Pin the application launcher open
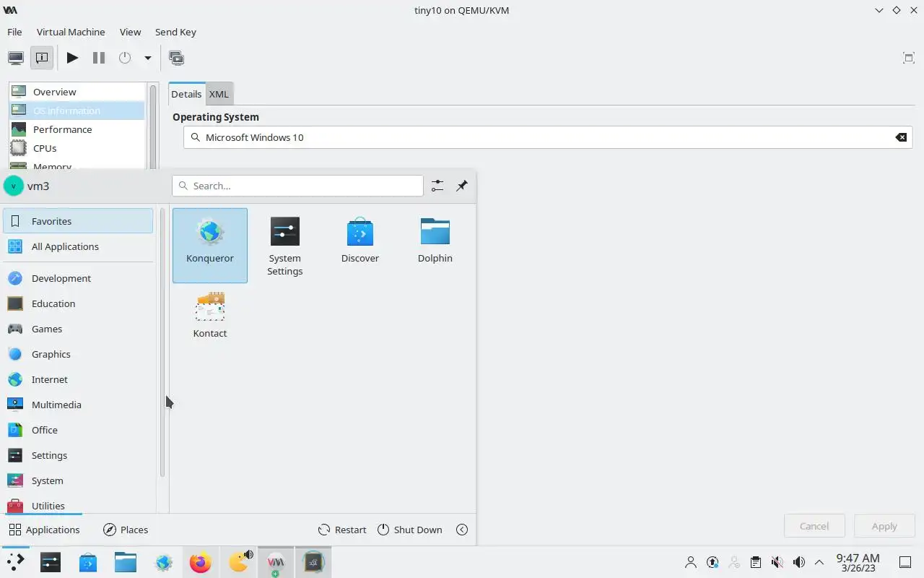This screenshot has height=578, width=924. 462,186
